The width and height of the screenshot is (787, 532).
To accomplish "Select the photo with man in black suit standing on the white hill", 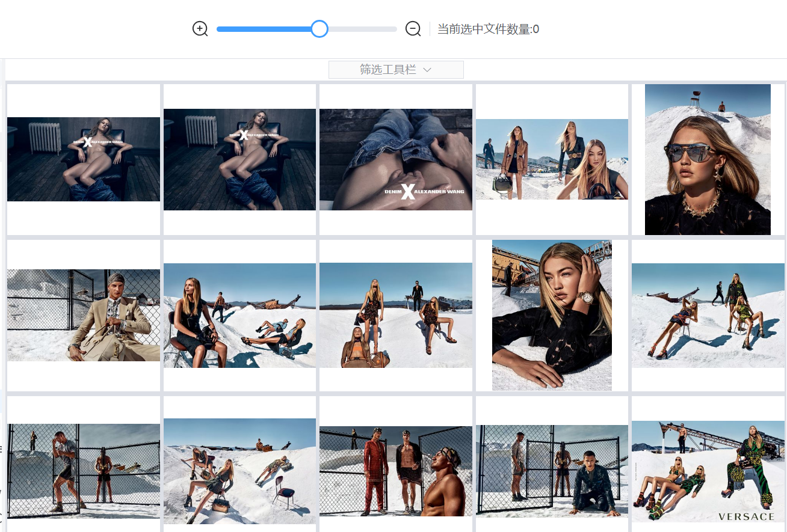I will pos(396,315).
